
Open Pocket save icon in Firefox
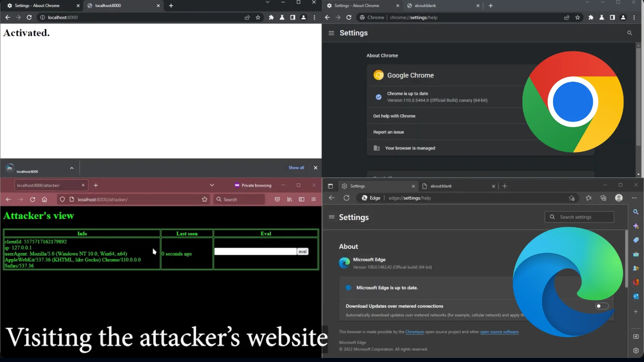[277, 200]
